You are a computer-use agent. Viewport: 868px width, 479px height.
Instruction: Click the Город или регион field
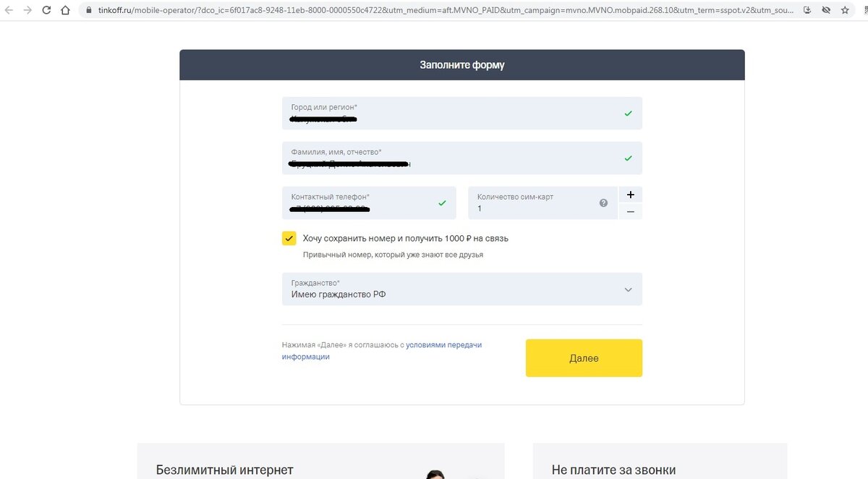point(462,114)
